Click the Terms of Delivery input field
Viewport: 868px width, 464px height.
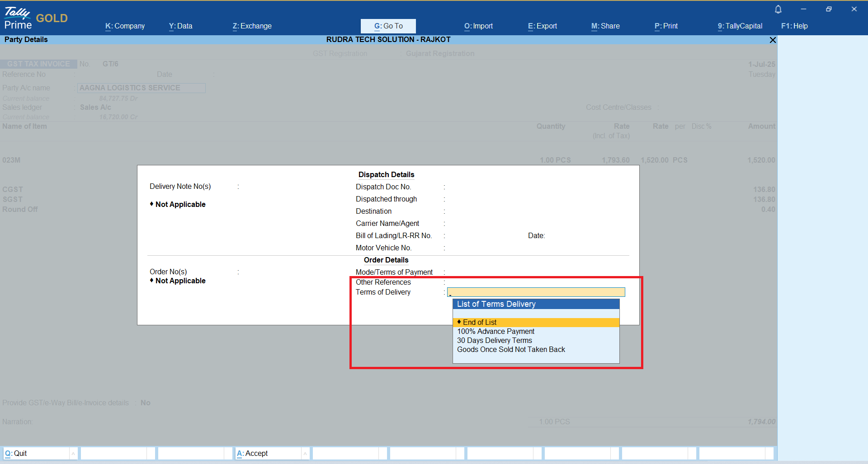click(x=536, y=292)
